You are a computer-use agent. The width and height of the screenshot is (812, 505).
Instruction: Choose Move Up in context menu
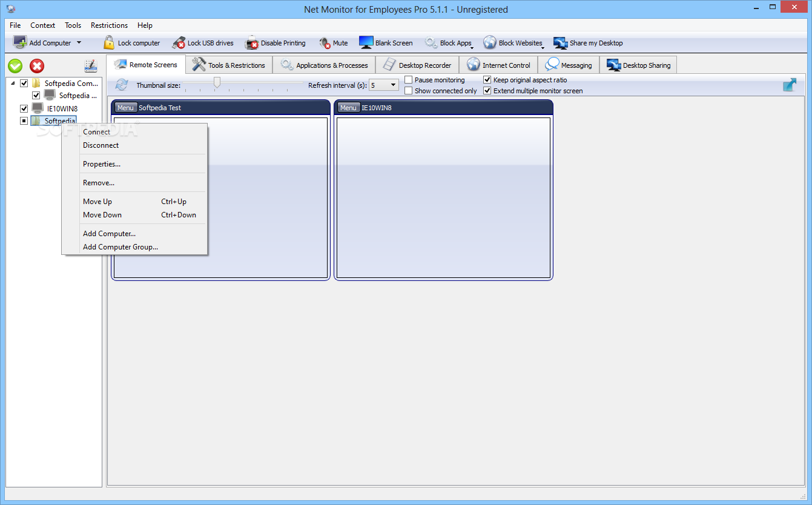coord(135,202)
